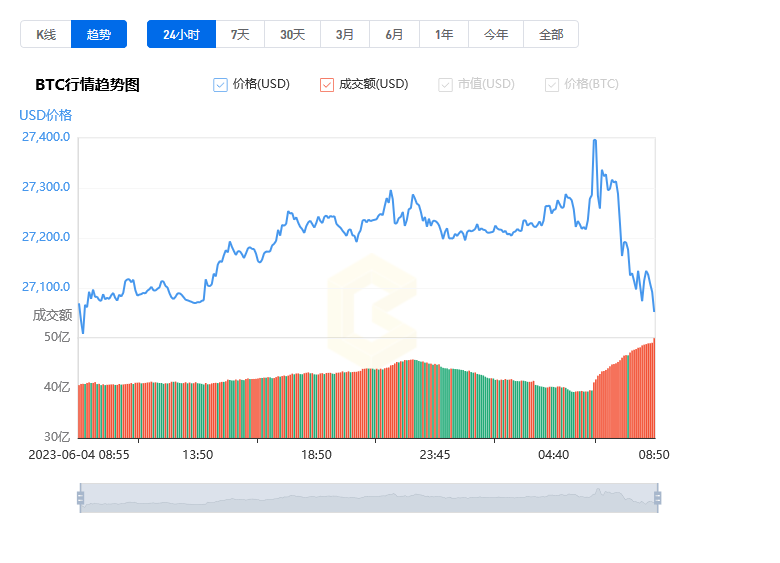Viewport: 780px width, 563px height.
Task: Click the 18:50 time axis label
Action: (x=316, y=455)
